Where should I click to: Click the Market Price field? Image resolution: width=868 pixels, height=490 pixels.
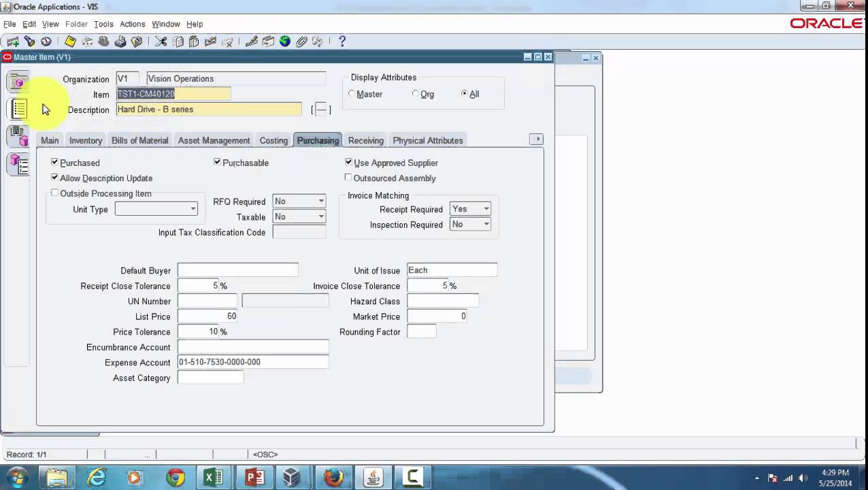437,316
